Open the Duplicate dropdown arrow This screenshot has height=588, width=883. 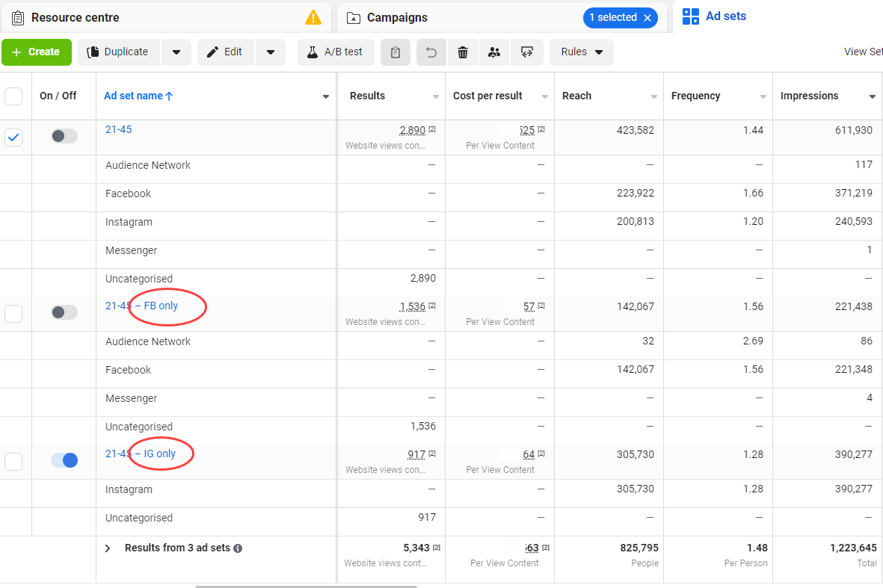click(x=176, y=52)
